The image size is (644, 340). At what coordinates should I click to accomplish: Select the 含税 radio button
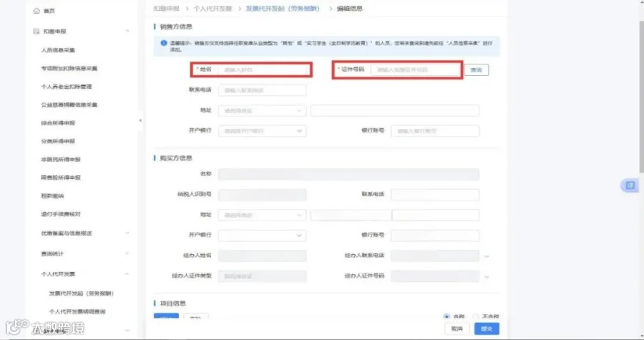pyautogui.click(x=447, y=316)
